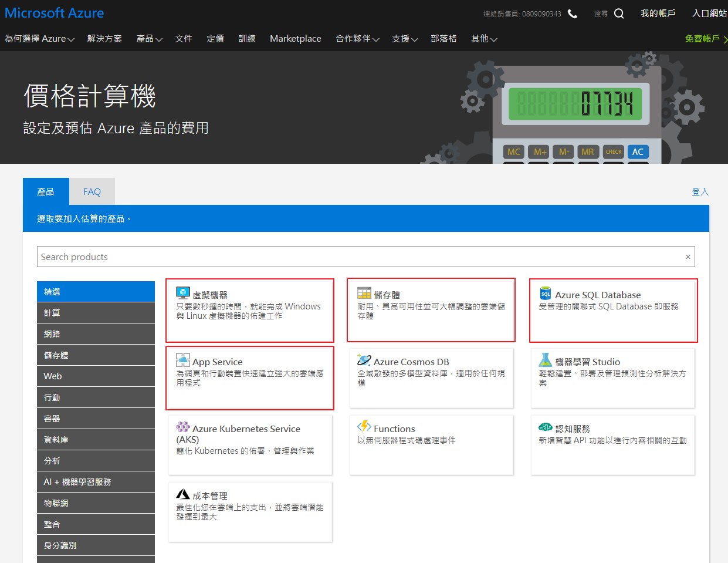Select the 精選 category
Viewport: 728px width, 563px height.
click(96, 292)
